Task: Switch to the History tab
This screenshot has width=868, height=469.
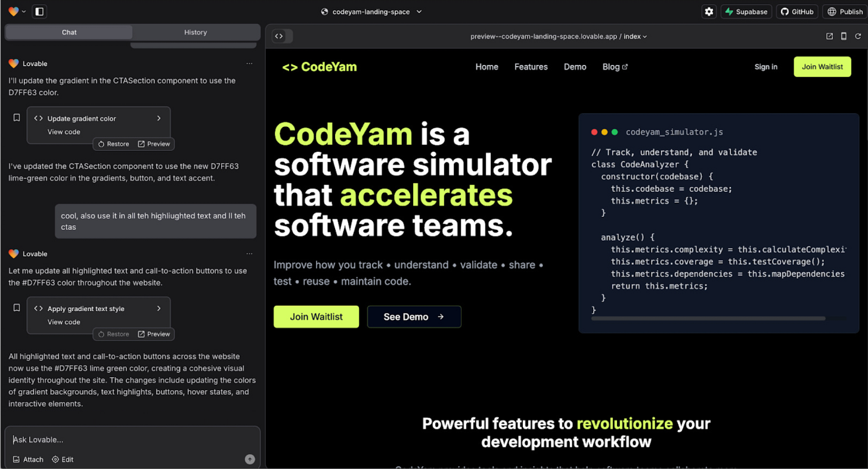Action: [x=196, y=32]
